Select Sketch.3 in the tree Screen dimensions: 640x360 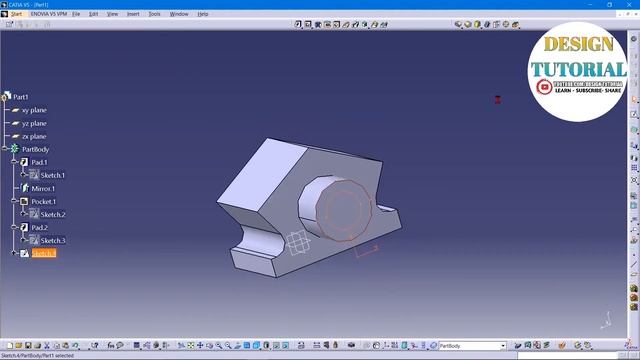tap(53, 240)
